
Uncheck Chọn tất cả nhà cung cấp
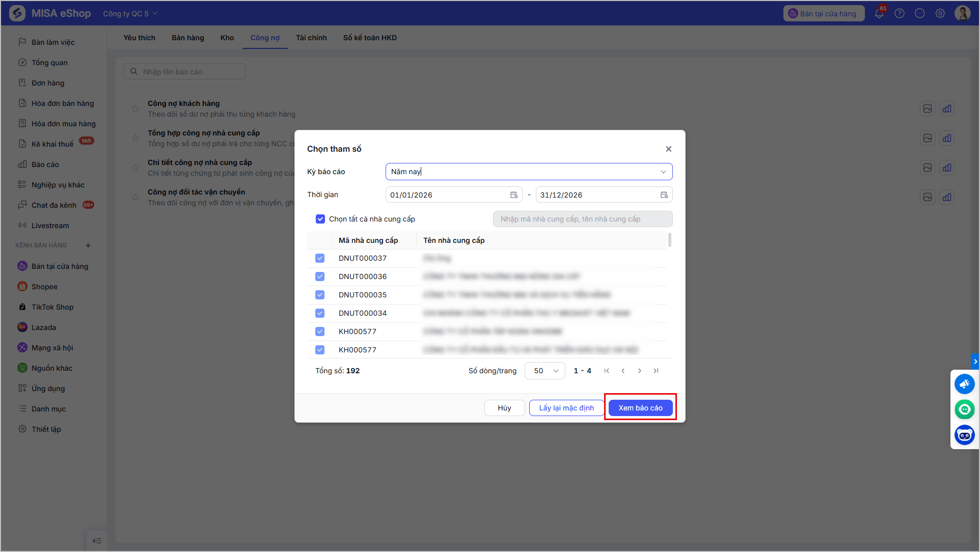(320, 219)
